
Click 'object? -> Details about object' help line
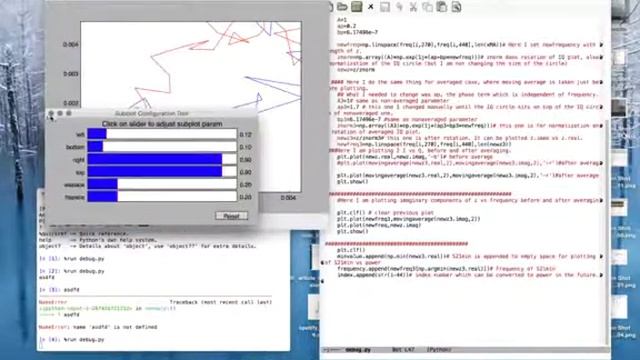coord(147,246)
